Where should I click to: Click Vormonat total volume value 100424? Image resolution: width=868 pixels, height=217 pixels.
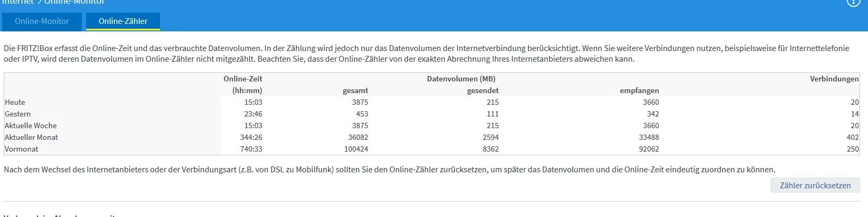356,149
